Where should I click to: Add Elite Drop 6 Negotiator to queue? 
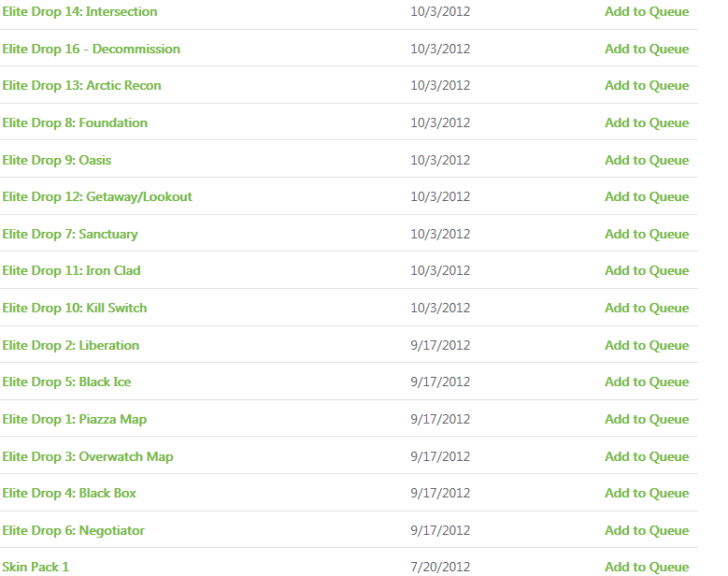coord(647,530)
